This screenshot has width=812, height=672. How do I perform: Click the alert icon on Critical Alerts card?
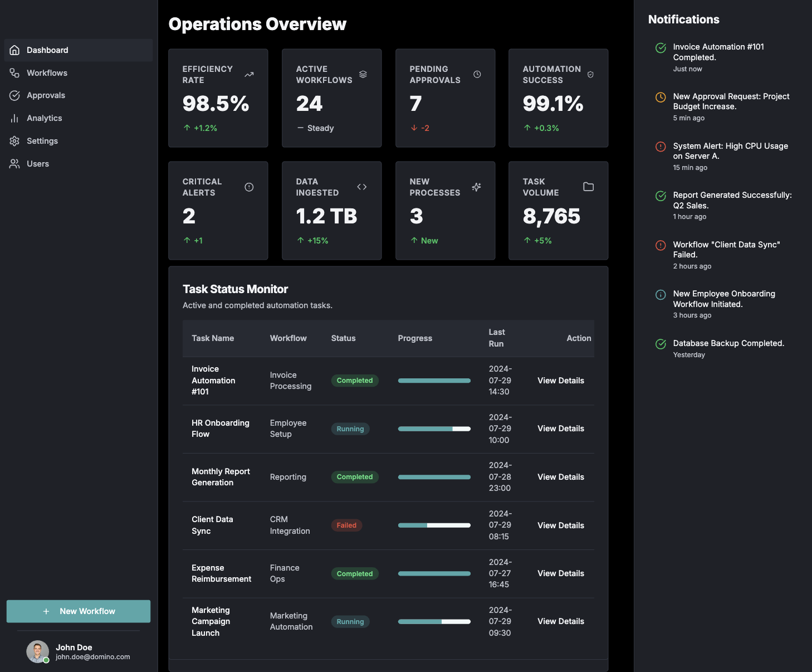click(249, 187)
